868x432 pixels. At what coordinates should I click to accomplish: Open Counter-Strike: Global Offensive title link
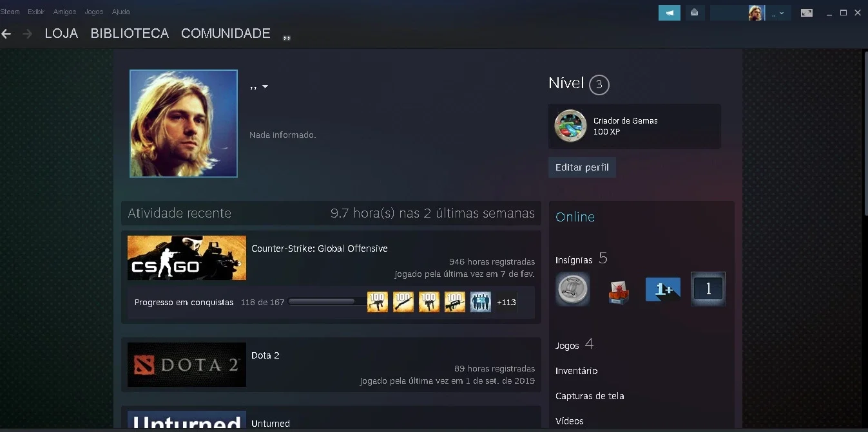point(320,249)
